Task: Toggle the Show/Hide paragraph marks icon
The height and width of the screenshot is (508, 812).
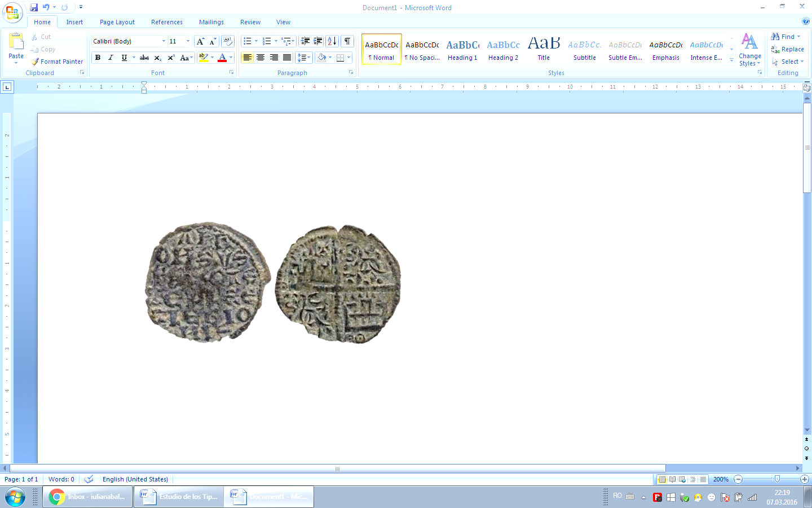Action: (x=347, y=41)
